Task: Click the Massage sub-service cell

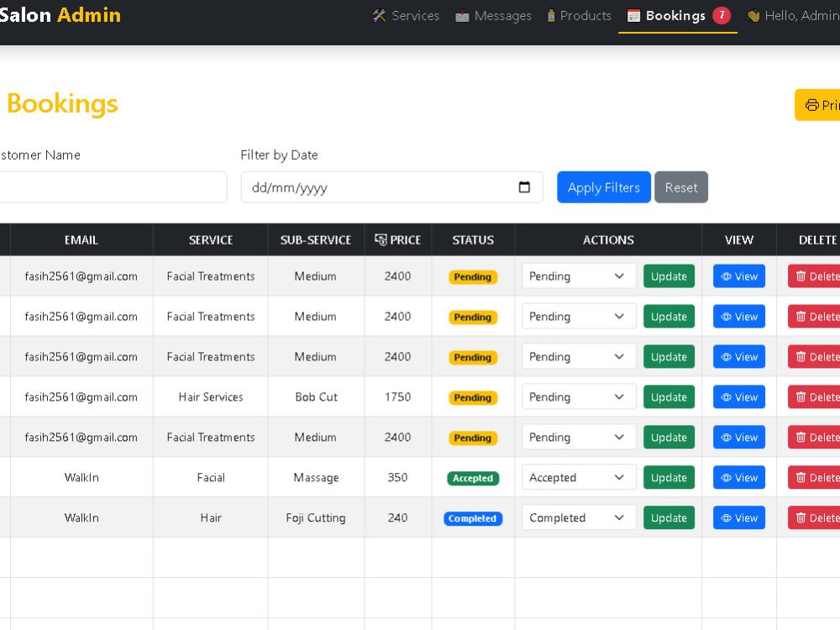Action: (x=316, y=477)
